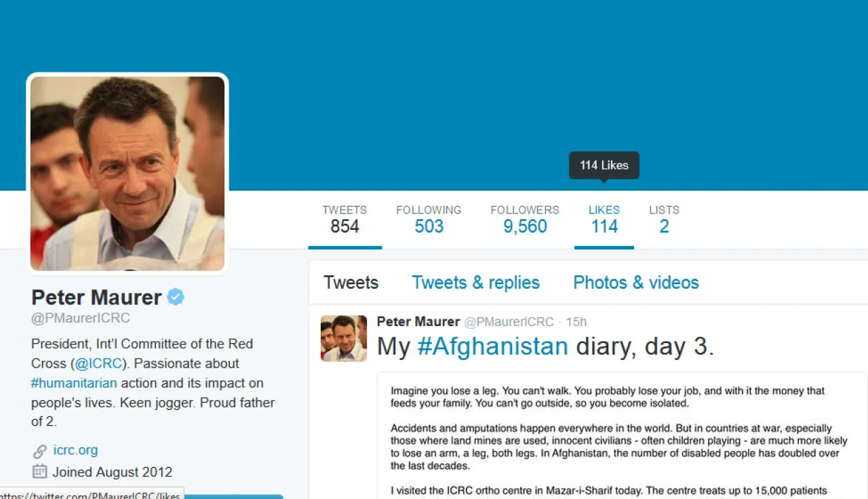Click the verified badge next to Peter Maurer
This screenshot has height=499, width=868.
[176, 297]
